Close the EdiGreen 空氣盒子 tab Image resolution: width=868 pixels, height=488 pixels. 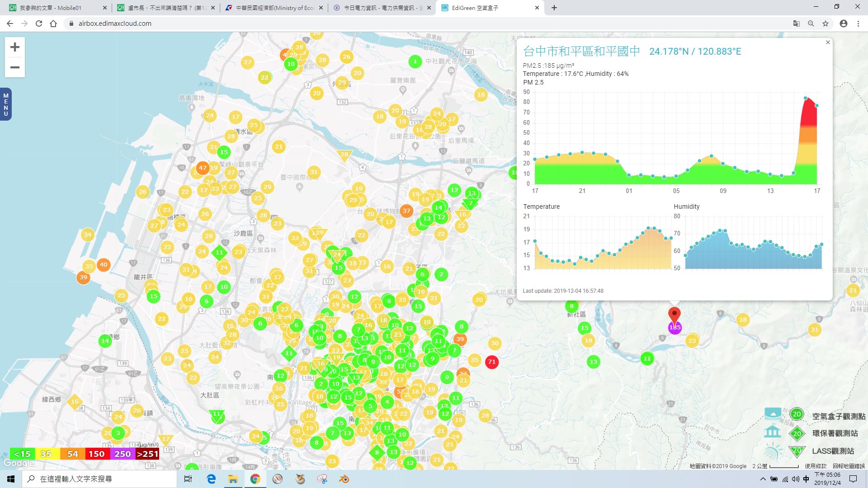point(537,8)
